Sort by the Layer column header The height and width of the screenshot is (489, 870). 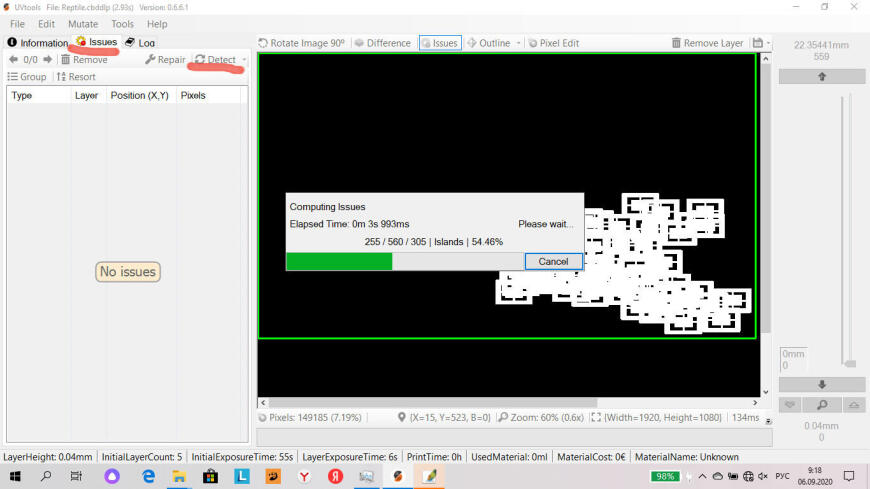88,95
